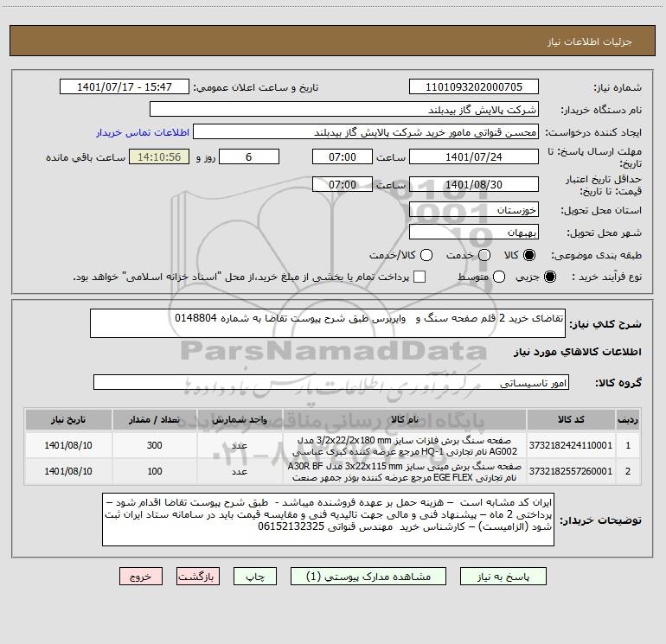This screenshot has height=644, width=666.
Task: Click پاسخ به نیاز button
Action: pos(503,577)
